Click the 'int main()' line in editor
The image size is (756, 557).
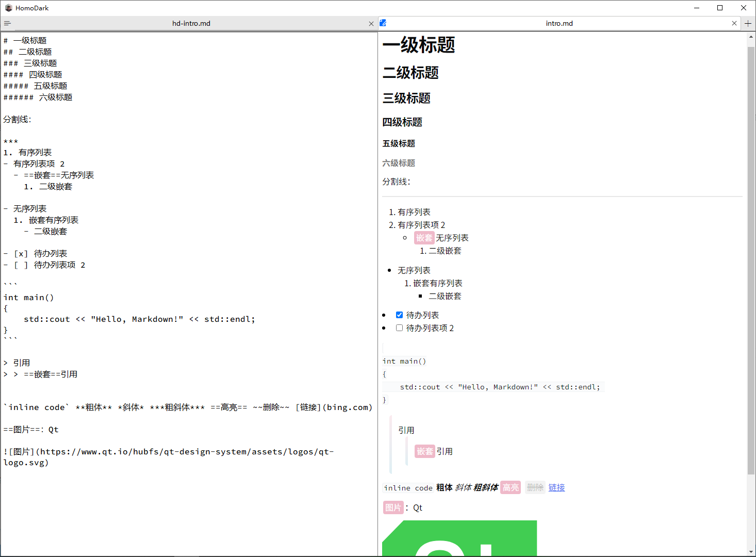pyautogui.click(x=28, y=297)
